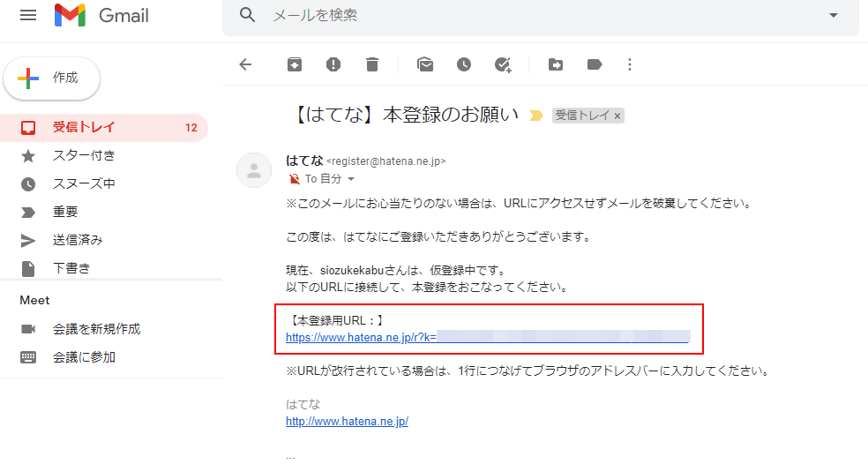Open more options three-dot menu

coord(630,64)
